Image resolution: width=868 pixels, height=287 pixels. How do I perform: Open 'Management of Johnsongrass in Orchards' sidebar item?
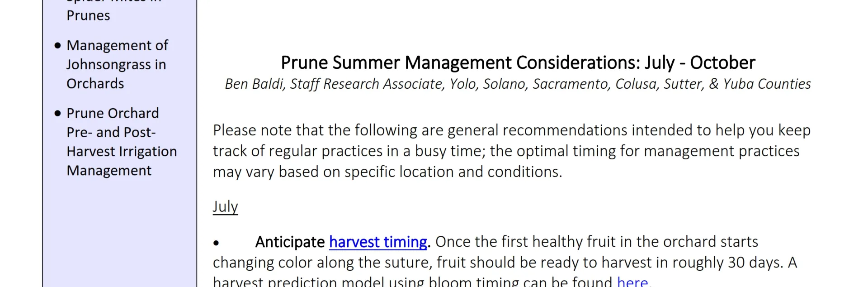(117, 64)
